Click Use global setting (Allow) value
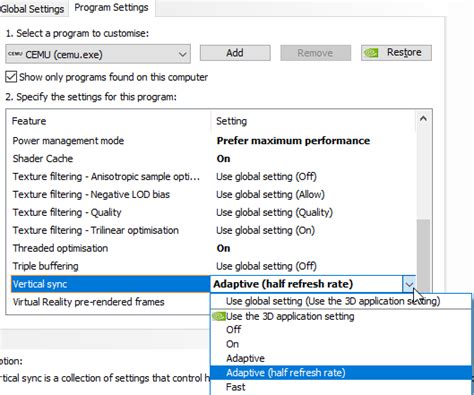Image resolution: width=474 pixels, height=395 pixels. coord(270,194)
